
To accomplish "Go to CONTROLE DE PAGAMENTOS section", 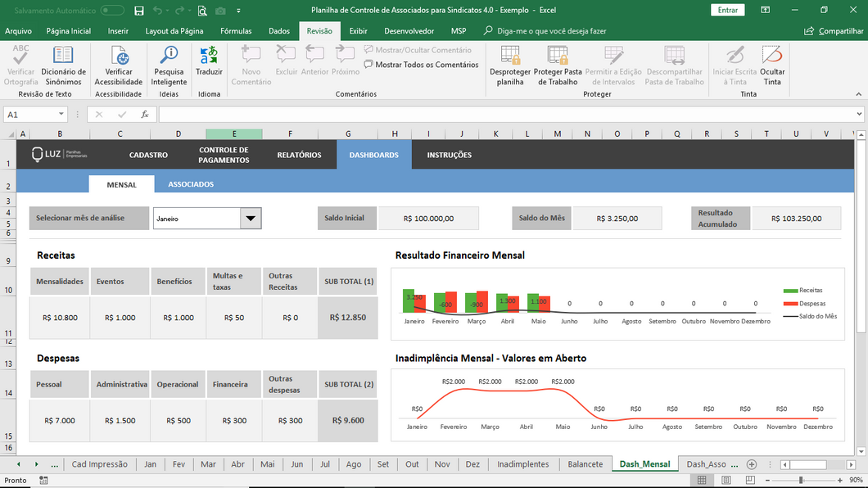I will (223, 155).
